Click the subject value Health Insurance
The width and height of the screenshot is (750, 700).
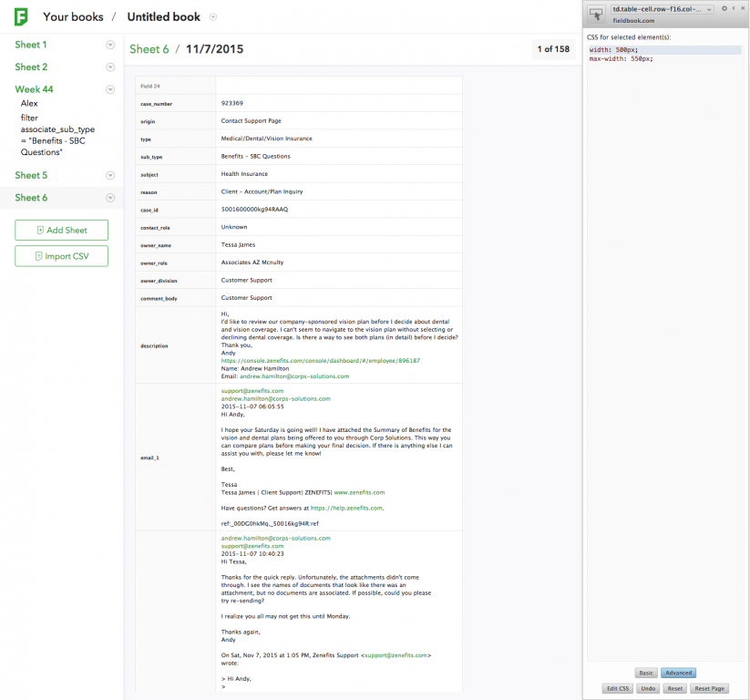click(x=244, y=174)
